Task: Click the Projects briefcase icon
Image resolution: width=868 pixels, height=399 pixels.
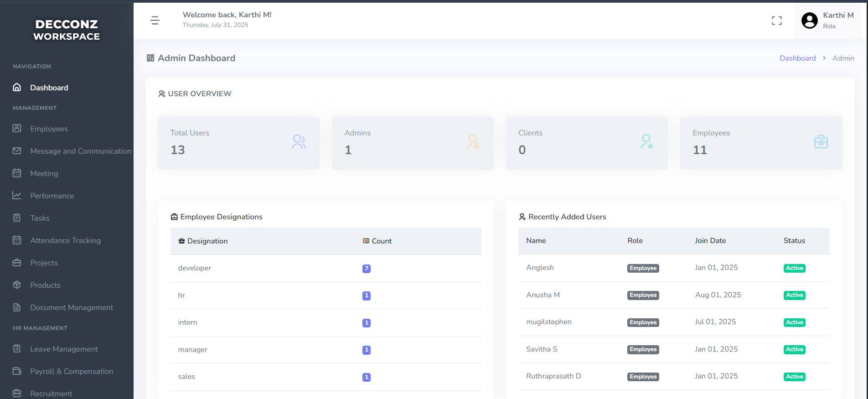Action: pyautogui.click(x=17, y=262)
